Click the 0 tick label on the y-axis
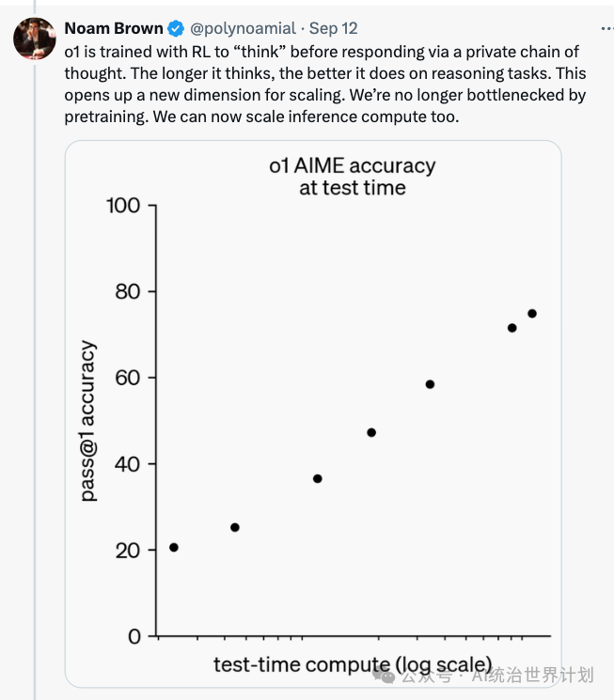614x700 pixels. pos(134,636)
